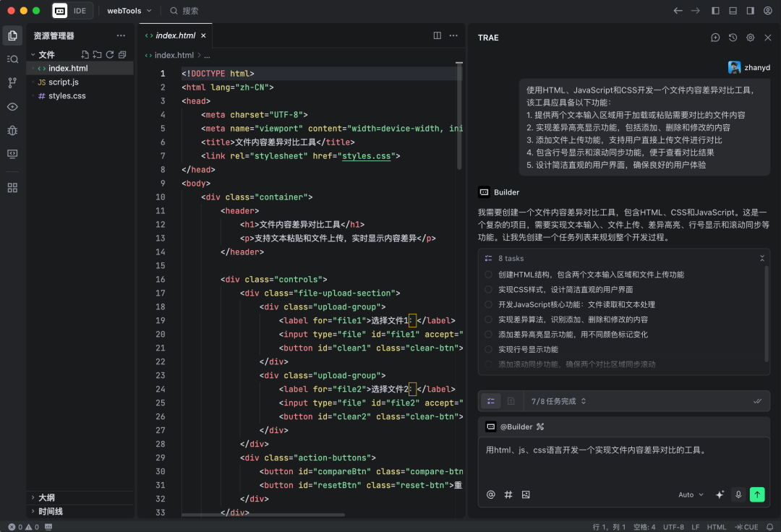The width and height of the screenshot is (781, 532).
Task: Click the green send arrow button
Action: pos(757,494)
